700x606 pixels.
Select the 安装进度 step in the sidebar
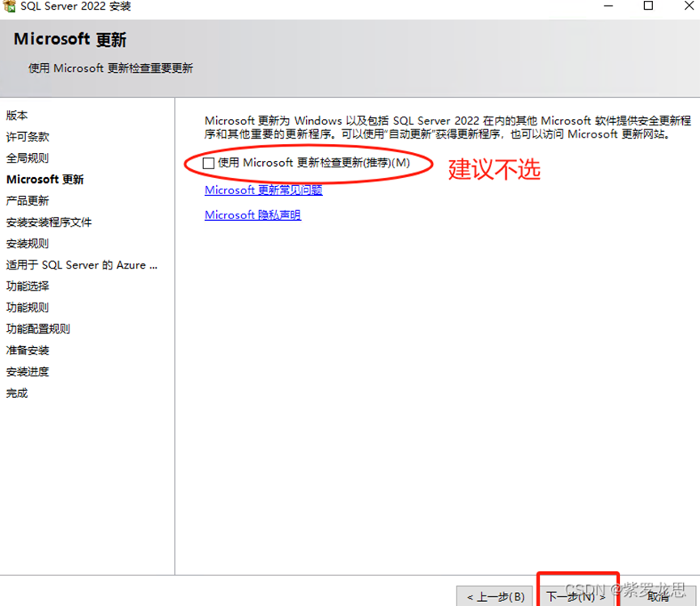pos(28,371)
